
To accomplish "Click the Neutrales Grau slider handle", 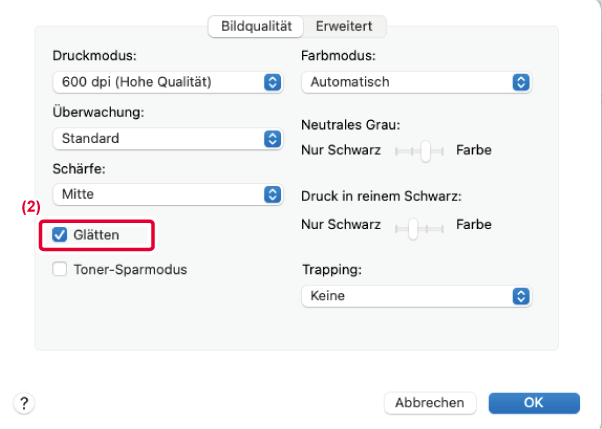I will [426, 151].
